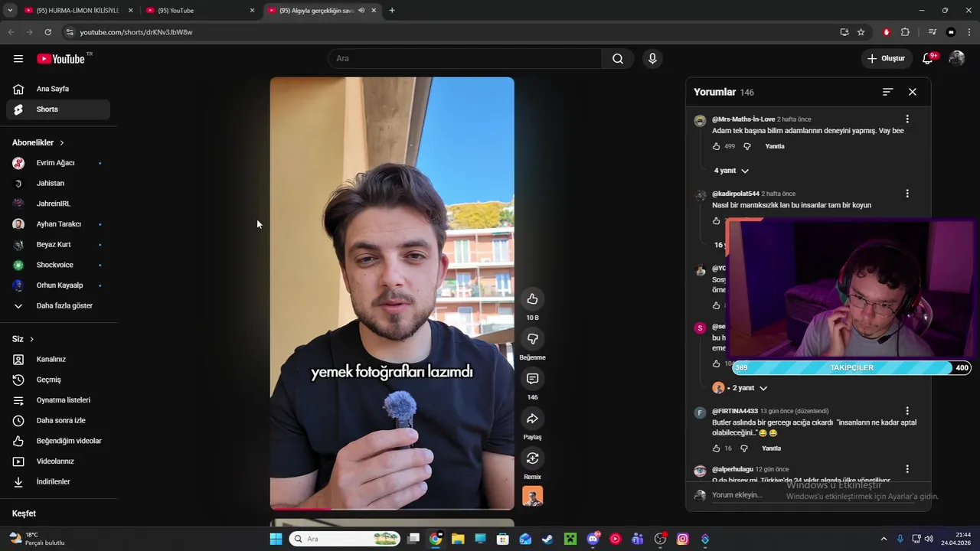View site information icon in address bar
The image size is (980, 551).
coord(70,32)
